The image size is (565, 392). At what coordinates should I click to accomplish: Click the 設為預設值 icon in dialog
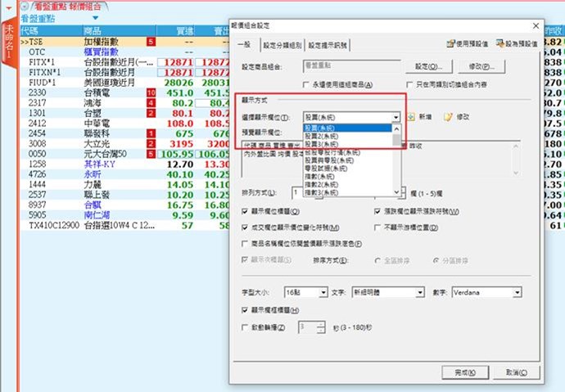(x=499, y=44)
